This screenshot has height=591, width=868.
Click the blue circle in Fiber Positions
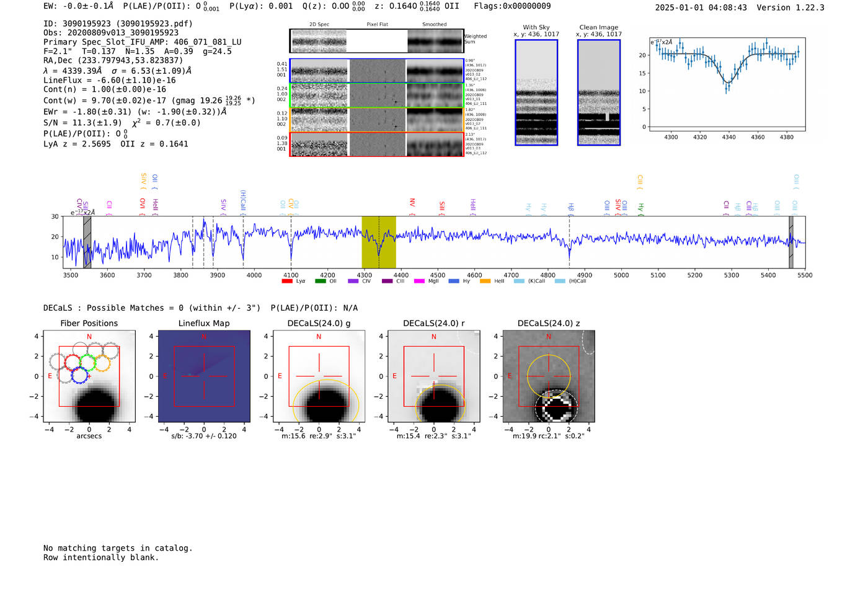coord(79,375)
